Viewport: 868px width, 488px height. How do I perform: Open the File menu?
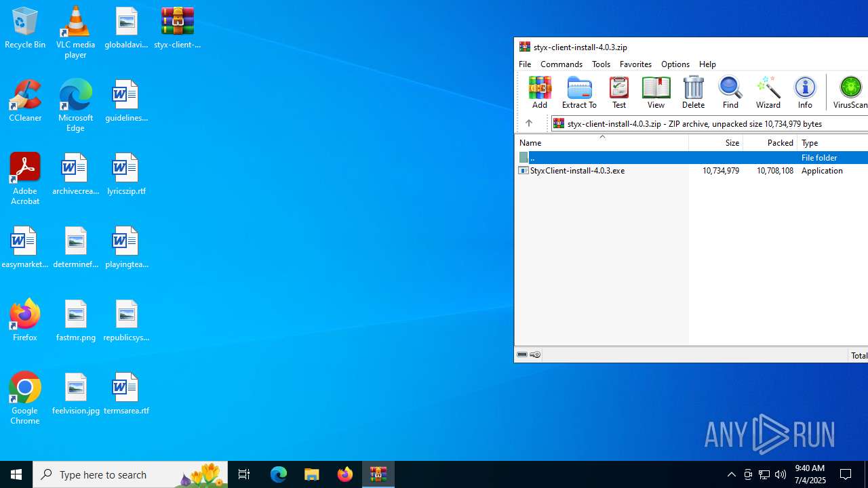click(525, 64)
